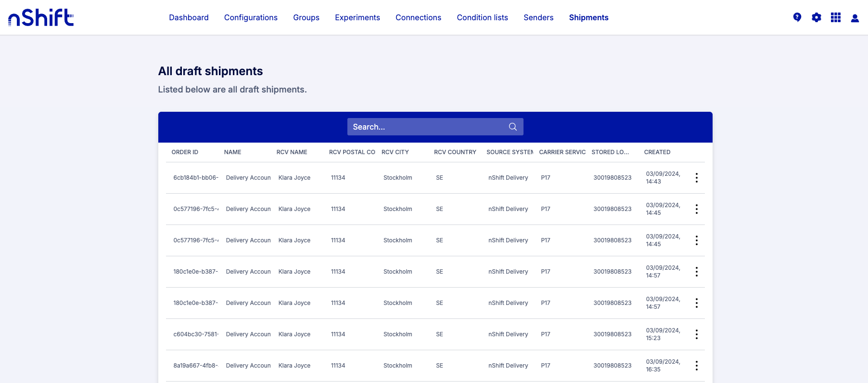The height and width of the screenshot is (383, 868).
Task: Go to the Senders page
Action: tap(538, 17)
